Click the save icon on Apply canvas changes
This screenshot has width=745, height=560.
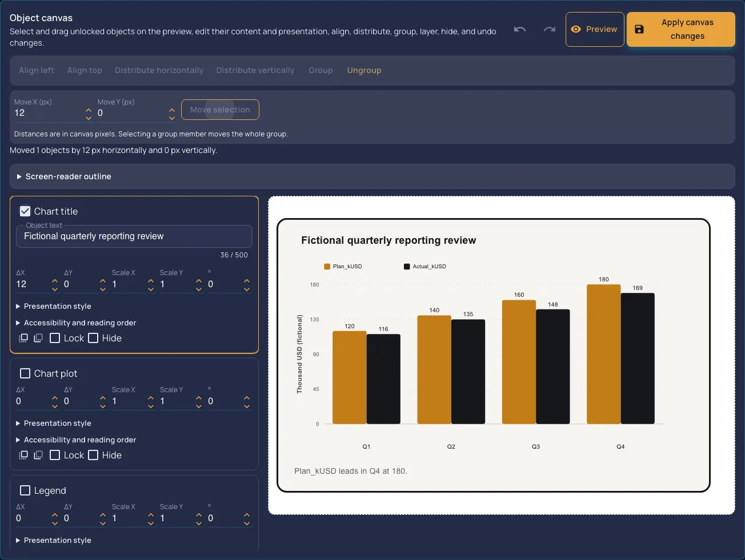(639, 29)
